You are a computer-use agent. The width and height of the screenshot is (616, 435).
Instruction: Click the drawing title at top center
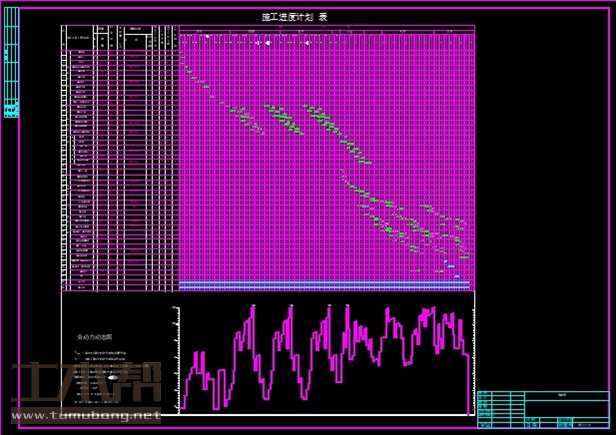coord(294,17)
